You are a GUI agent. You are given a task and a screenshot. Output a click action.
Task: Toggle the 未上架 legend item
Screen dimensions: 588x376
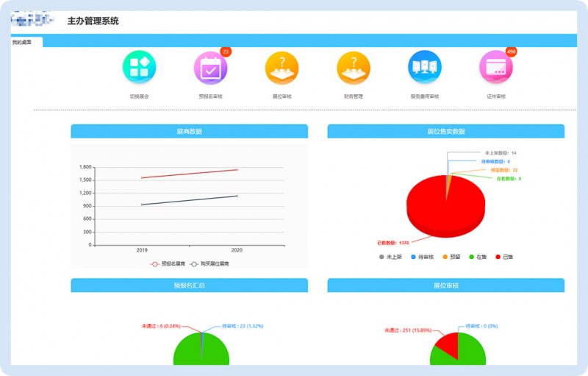[x=390, y=257]
